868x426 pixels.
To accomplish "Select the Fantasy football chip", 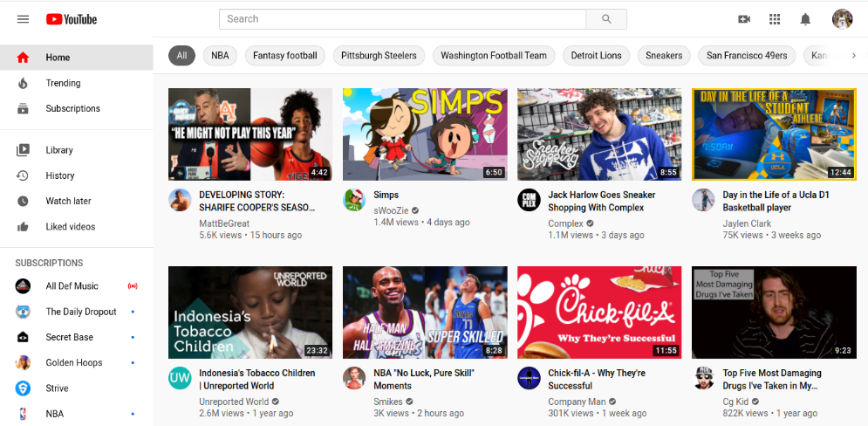I will coord(285,56).
